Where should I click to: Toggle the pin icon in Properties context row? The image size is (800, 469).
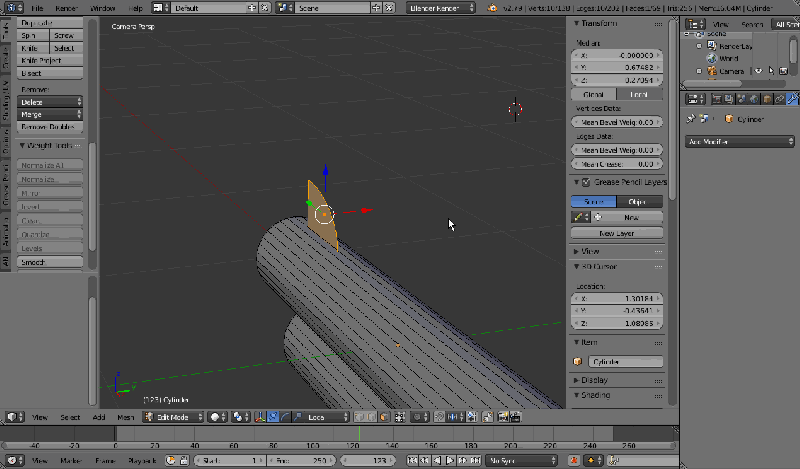coord(691,118)
